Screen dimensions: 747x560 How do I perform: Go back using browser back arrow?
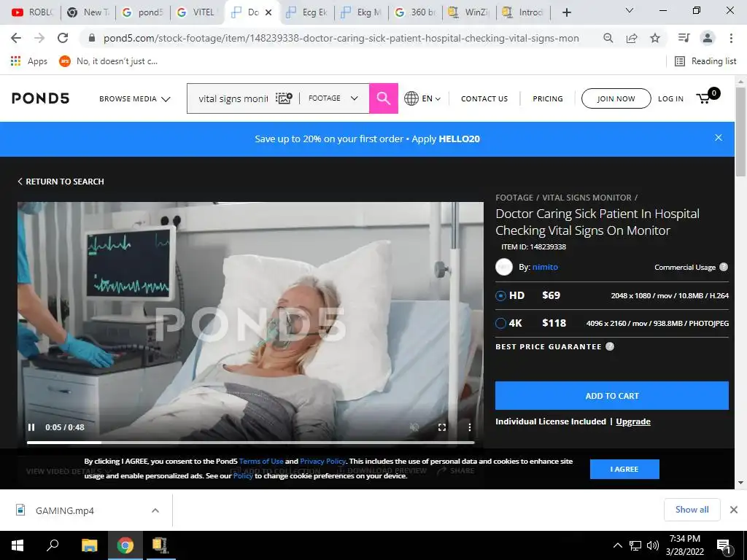(16, 38)
